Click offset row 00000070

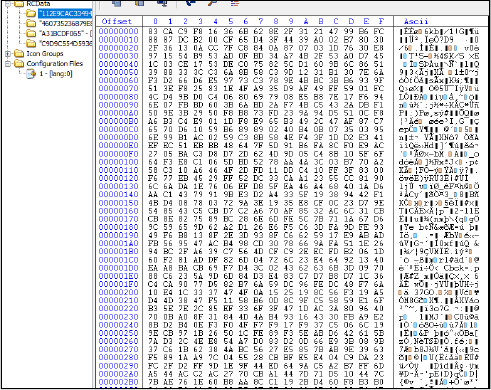click(x=118, y=89)
